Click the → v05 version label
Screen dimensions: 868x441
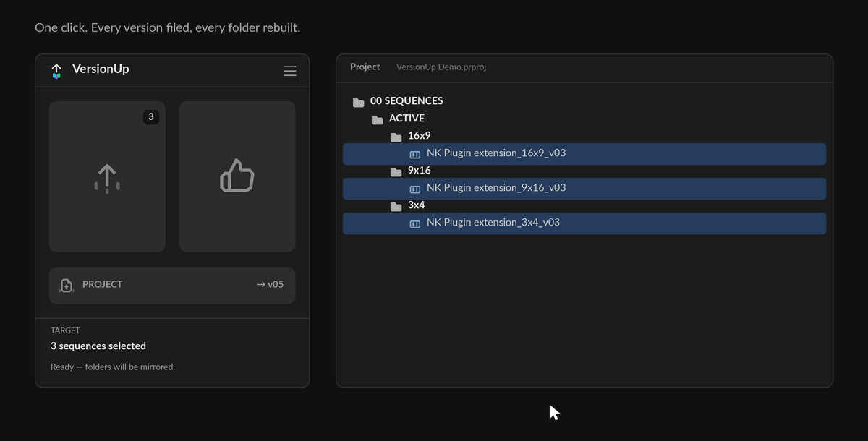(270, 284)
